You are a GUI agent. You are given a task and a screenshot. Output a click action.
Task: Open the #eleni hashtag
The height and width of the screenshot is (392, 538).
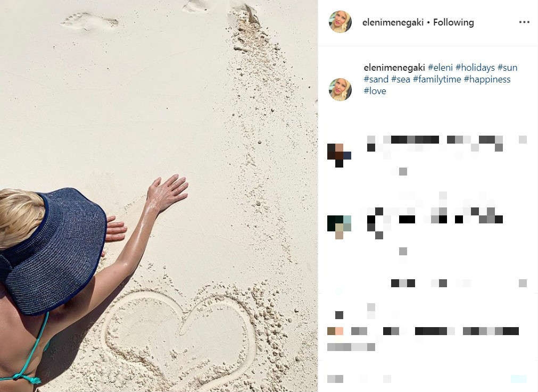pyautogui.click(x=440, y=68)
